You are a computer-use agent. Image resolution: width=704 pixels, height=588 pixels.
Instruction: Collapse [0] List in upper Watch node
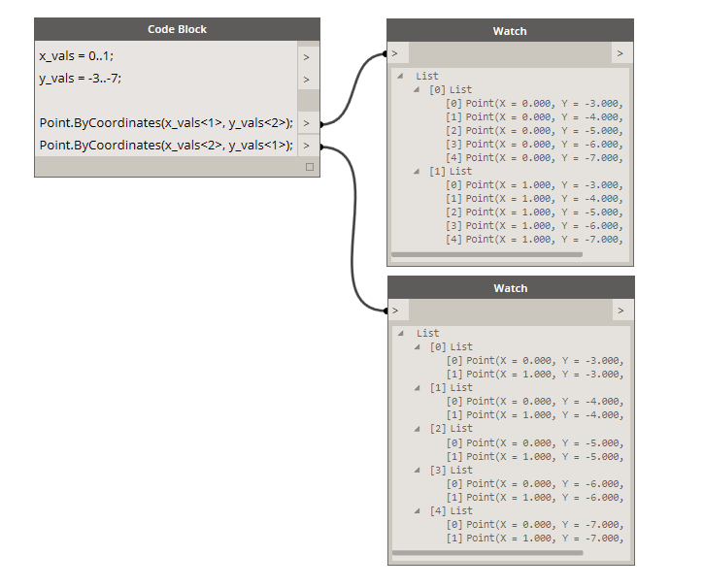pyautogui.click(x=417, y=89)
